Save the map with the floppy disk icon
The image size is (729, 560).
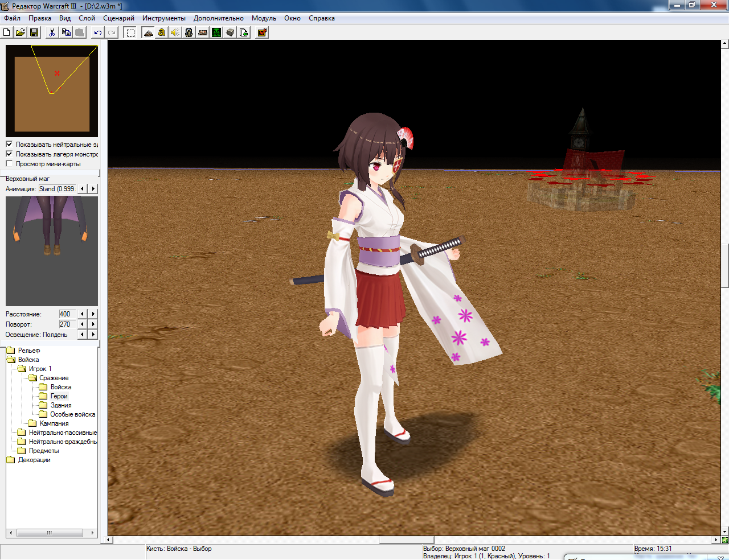click(x=34, y=32)
